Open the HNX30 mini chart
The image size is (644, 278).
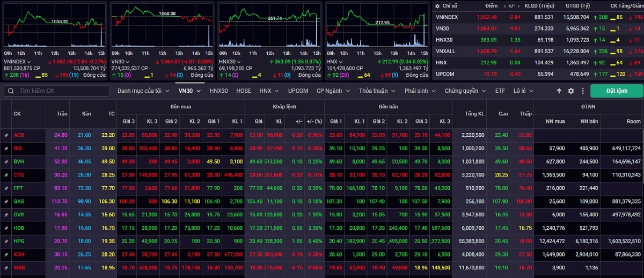(x=270, y=25)
